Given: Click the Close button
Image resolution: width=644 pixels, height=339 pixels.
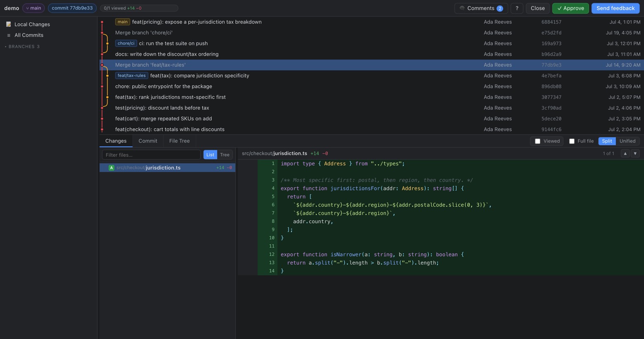Looking at the screenshot, I should pos(537,8).
